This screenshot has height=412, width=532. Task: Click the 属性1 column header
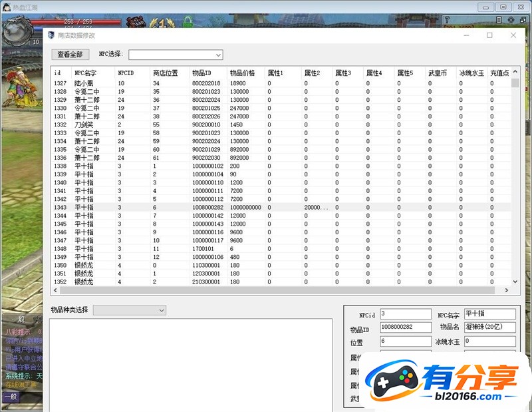coord(283,73)
